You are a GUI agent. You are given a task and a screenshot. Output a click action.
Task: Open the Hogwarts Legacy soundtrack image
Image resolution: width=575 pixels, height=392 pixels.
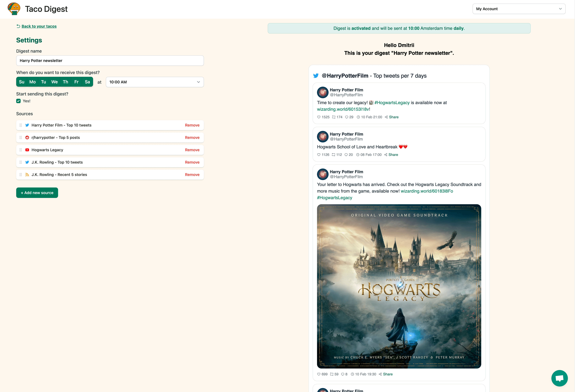pos(399,286)
